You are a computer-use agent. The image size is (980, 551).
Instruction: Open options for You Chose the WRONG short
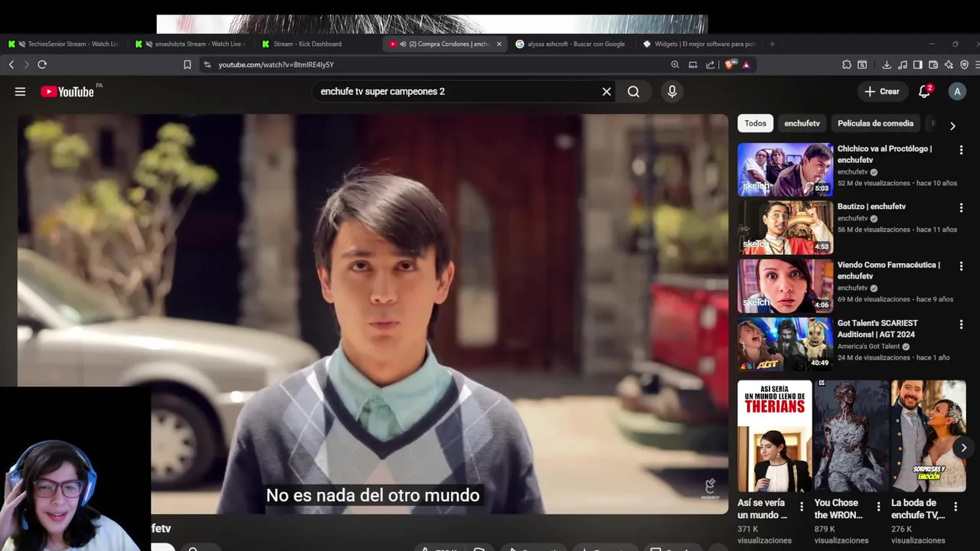tap(878, 507)
